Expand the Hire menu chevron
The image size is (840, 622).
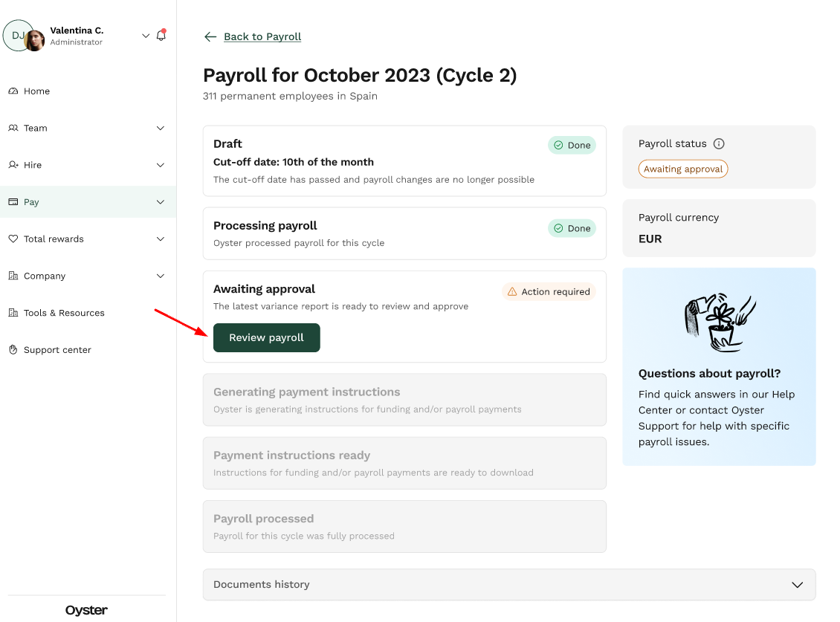tap(160, 165)
